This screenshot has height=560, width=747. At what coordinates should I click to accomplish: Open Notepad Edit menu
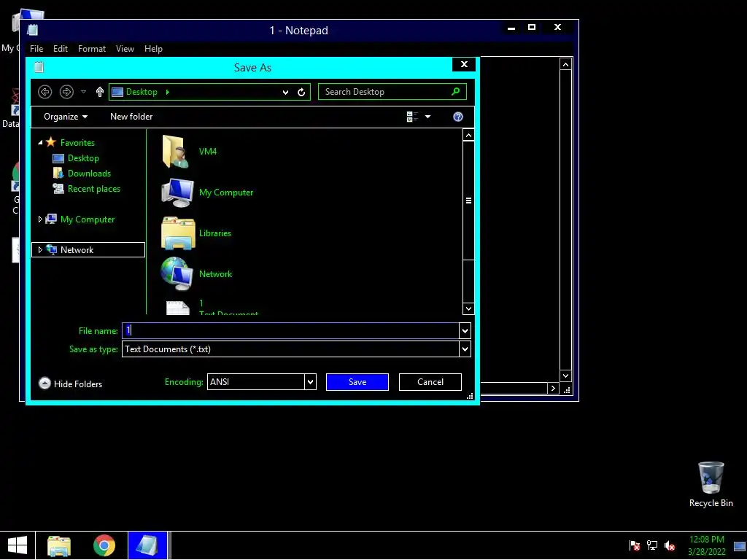(61, 49)
